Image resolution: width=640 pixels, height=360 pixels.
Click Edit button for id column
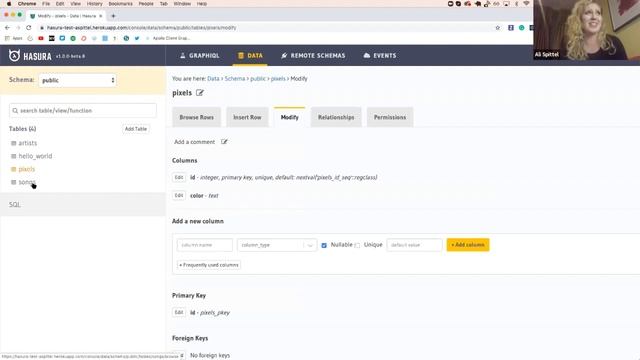point(179,177)
